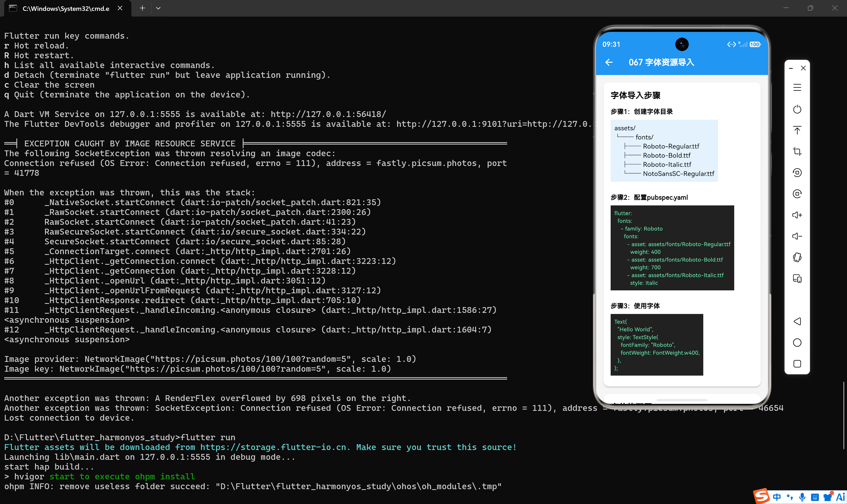Open the Sogou skin shirt icon
This screenshot has width=847, height=504.
(828, 497)
